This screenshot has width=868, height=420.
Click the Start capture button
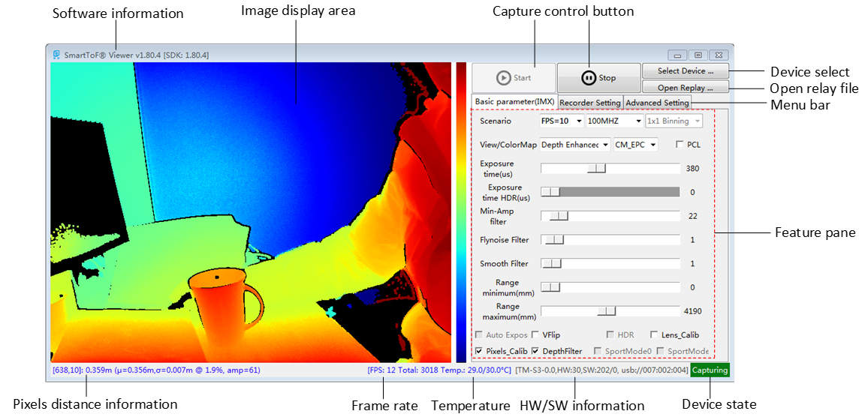(513, 78)
